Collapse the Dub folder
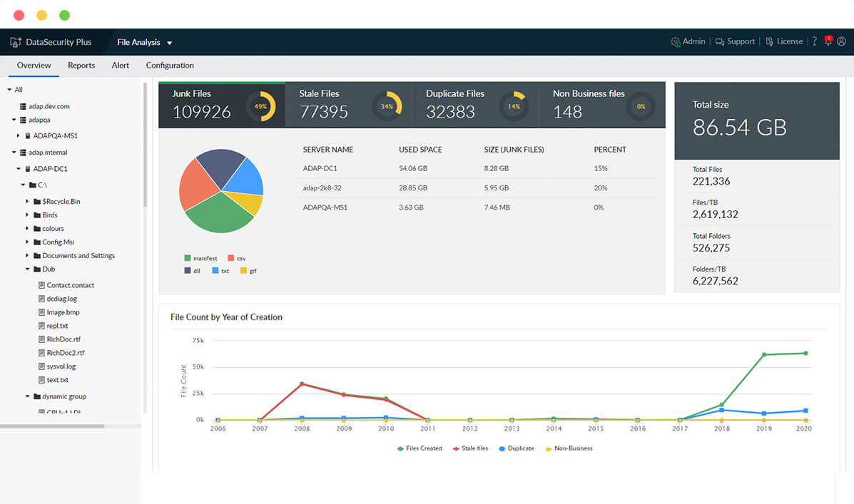854x504 pixels. [27, 269]
